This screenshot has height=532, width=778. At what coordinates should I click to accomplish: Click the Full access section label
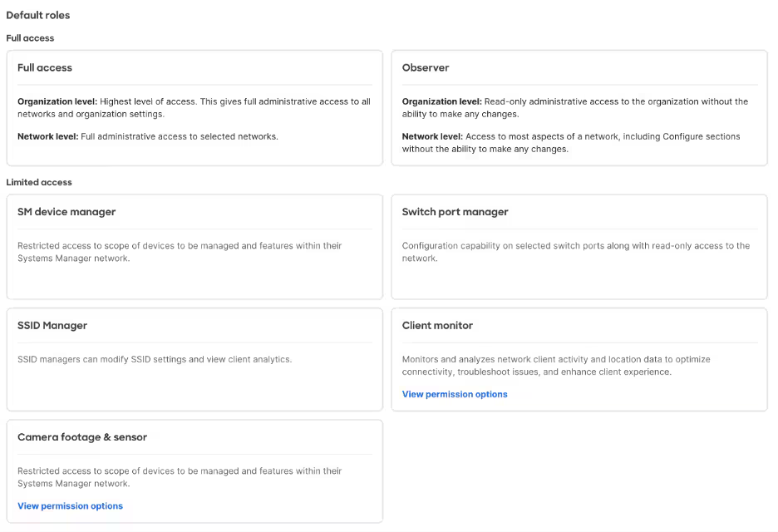30,37
